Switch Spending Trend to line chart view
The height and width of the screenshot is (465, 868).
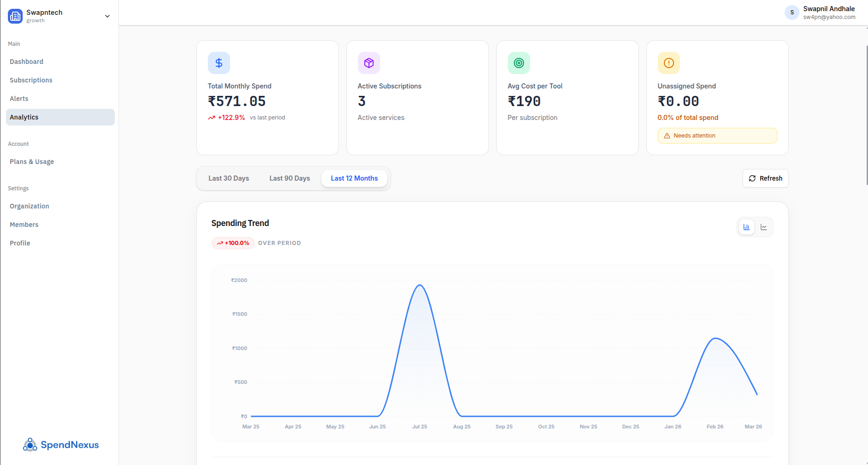(764, 227)
